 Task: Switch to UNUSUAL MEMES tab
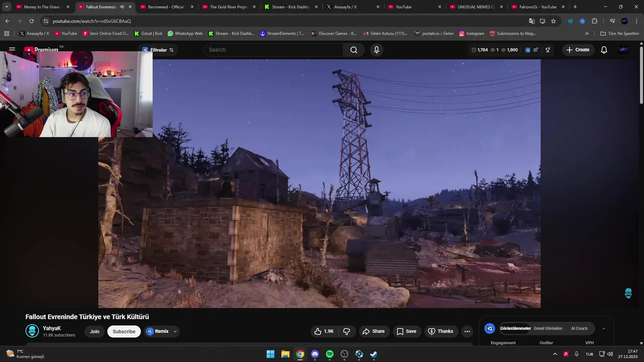pos(476,7)
